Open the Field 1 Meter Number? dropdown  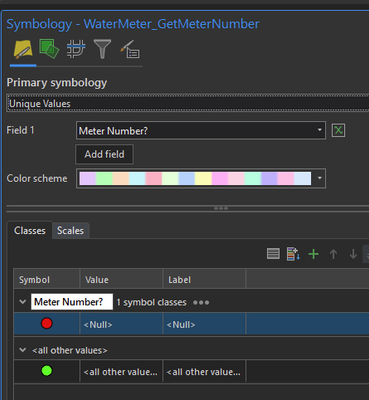point(201,131)
